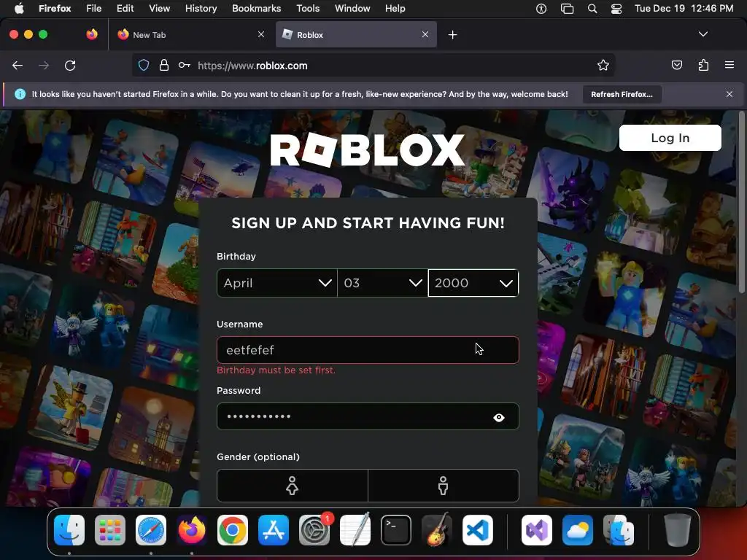Viewport: 747px width, 560px height.
Task: Open the birthday day dropdown showing 03
Action: tap(382, 283)
